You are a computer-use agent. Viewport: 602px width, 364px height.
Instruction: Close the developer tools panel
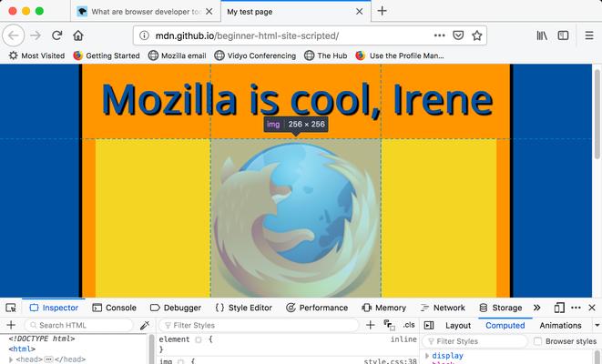pyautogui.click(x=592, y=308)
